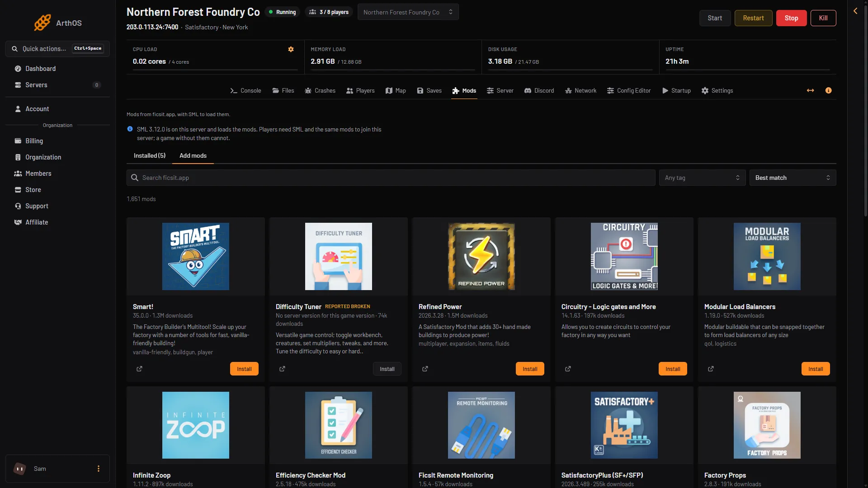Click the Dashboard sidebar icon
Screen dimensions: 868x488
click(x=18, y=69)
